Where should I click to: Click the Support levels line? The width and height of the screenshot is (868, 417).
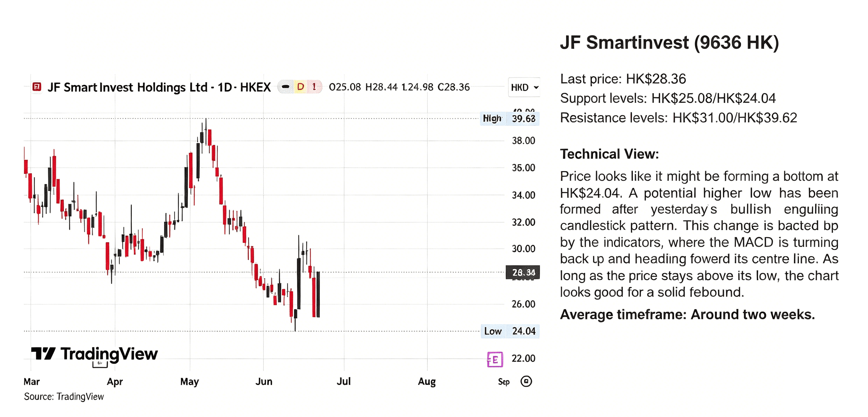click(x=668, y=98)
